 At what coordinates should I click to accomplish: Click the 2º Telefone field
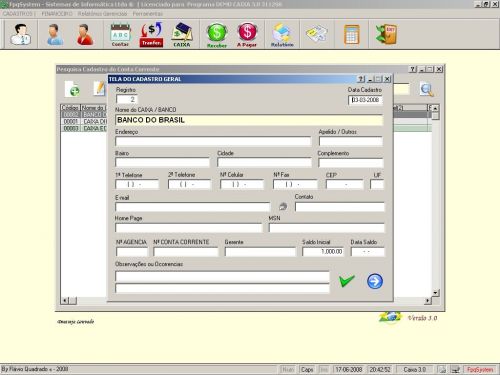pyautogui.click(x=190, y=184)
